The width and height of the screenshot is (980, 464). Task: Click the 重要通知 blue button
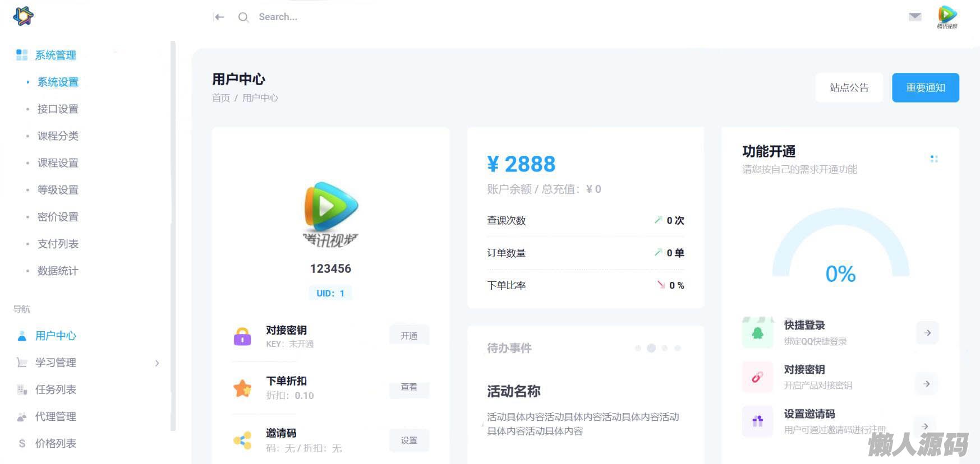pos(925,88)
